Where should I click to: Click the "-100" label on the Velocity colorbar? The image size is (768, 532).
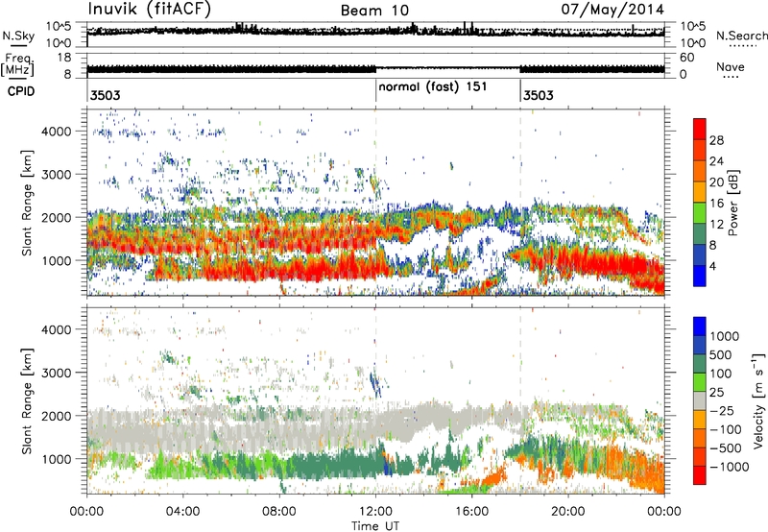click(726, 429)
